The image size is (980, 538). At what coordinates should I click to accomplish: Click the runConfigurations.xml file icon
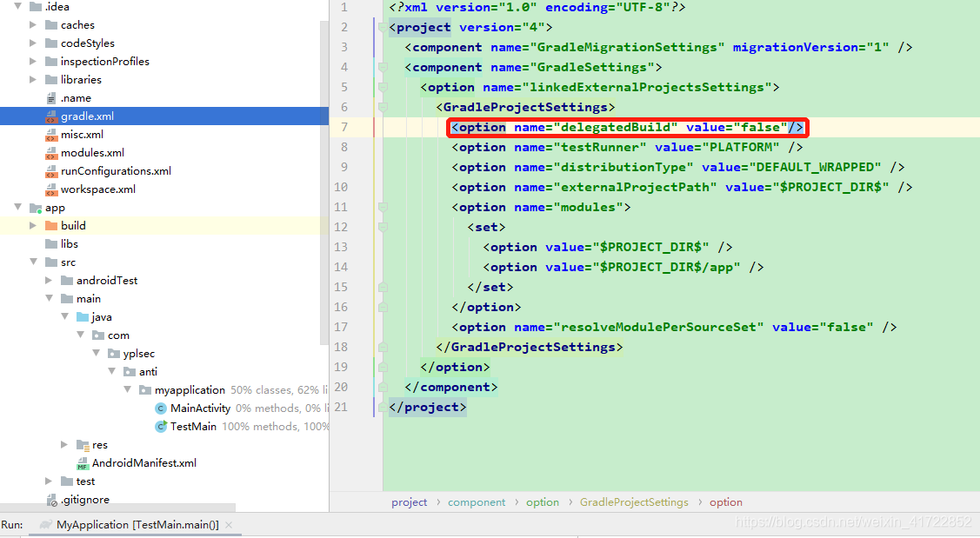(x=51, y=170)
